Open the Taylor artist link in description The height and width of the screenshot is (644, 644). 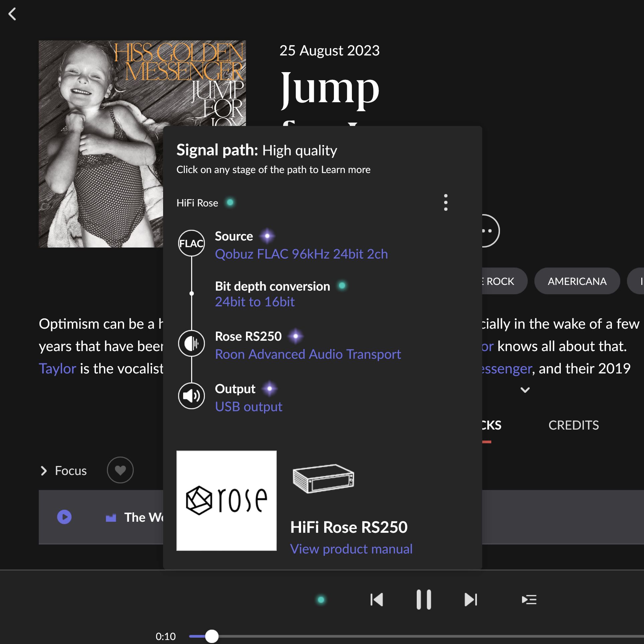pyautogui.click(x=57, y=369)
